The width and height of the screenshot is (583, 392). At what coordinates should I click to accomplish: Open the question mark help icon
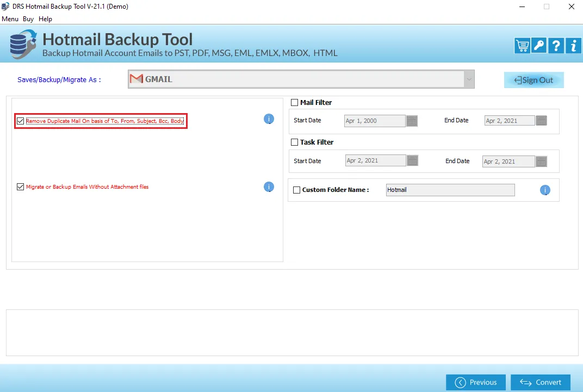556,46
